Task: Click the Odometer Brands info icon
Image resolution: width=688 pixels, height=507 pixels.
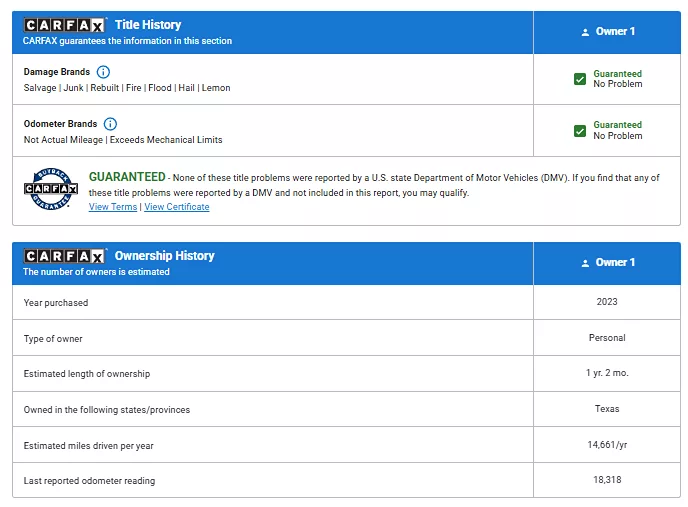Action: (x=110, y=124)
